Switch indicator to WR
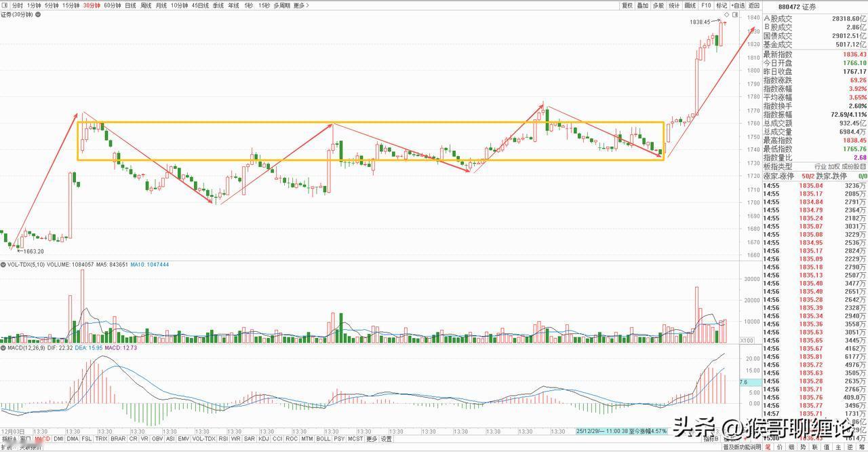868x452 pixels. click(235, 438)
